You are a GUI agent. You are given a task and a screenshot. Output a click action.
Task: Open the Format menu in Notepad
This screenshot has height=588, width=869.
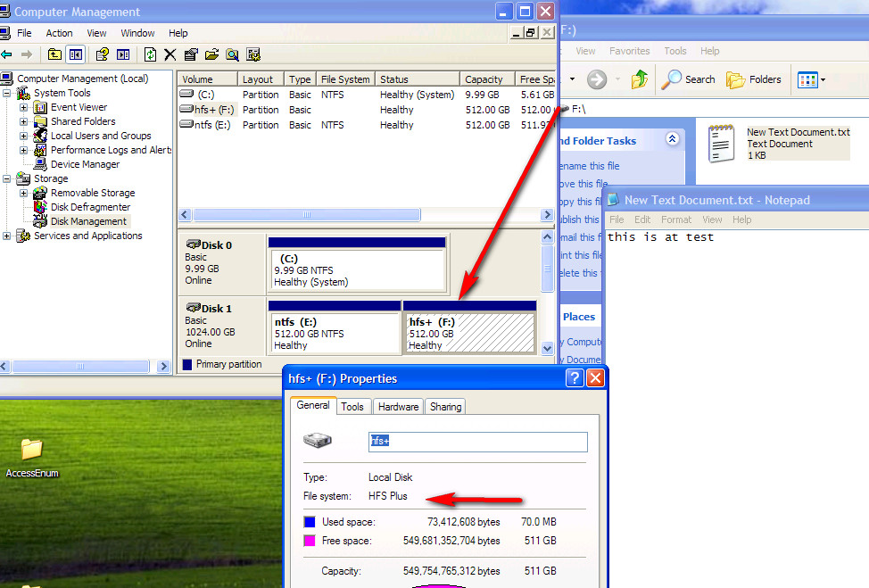(676, 219)
